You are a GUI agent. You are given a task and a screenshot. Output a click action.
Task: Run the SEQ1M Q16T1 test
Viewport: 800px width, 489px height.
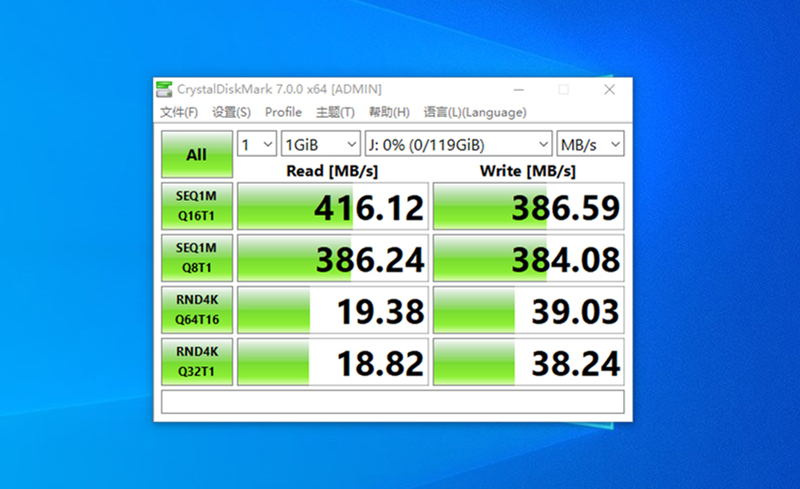[197, 206]
